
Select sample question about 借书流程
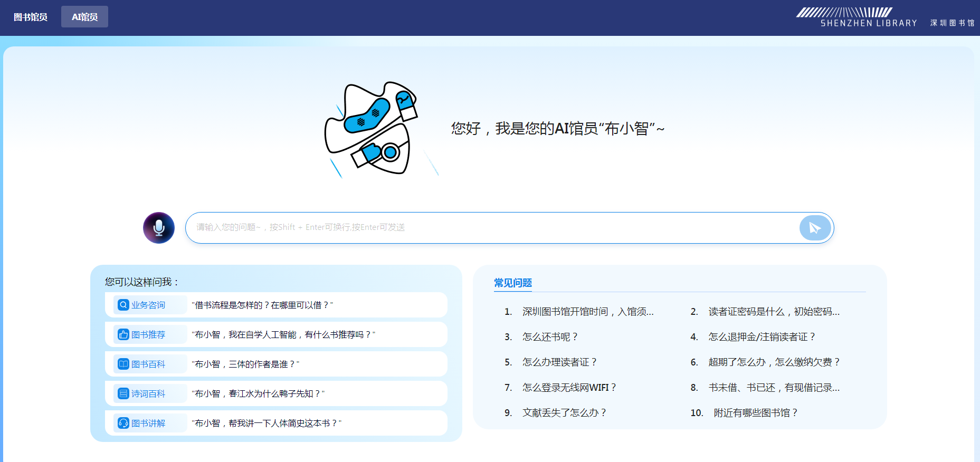pyautogui.click(x=262, y=305)
